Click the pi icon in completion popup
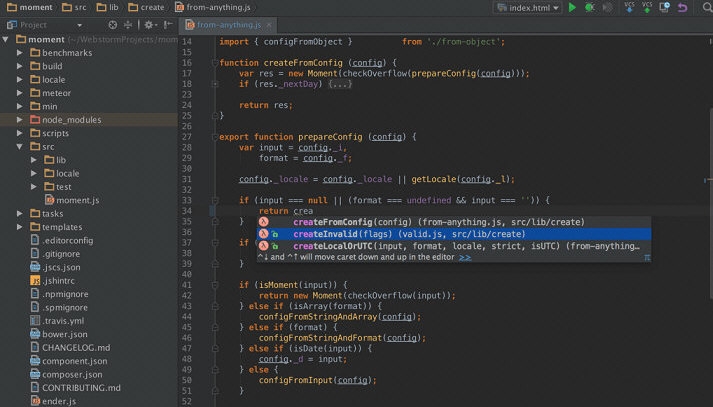Screen dimensions: 713x407 coord(647,257)
